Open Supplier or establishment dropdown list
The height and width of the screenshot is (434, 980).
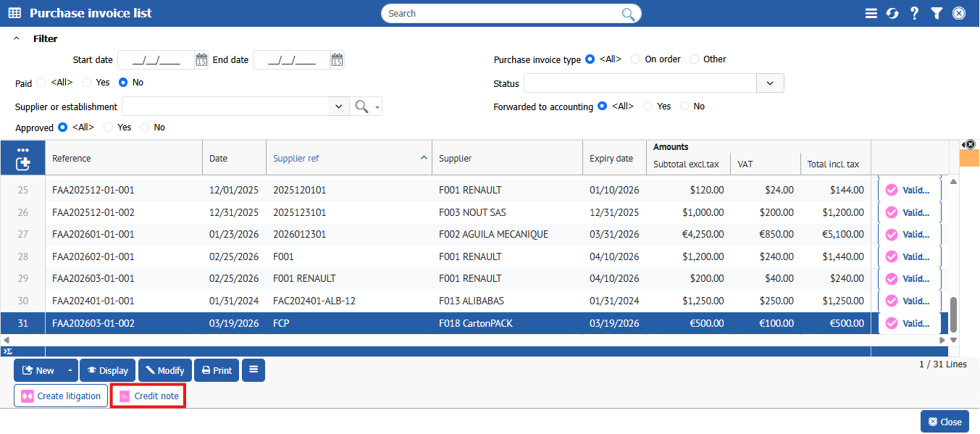[338, 107]
